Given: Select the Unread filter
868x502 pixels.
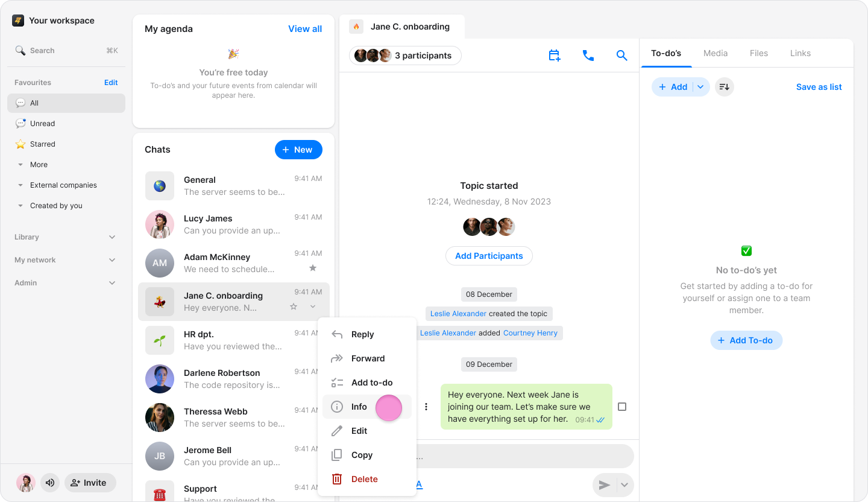Looking at the screenshot, I should (66, 124).
